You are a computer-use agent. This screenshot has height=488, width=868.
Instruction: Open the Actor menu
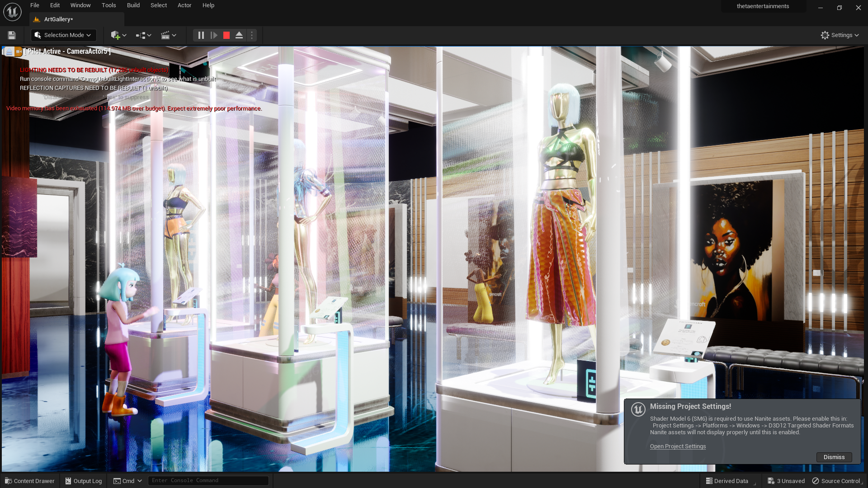pyautogui.click(x=184, y=5)
